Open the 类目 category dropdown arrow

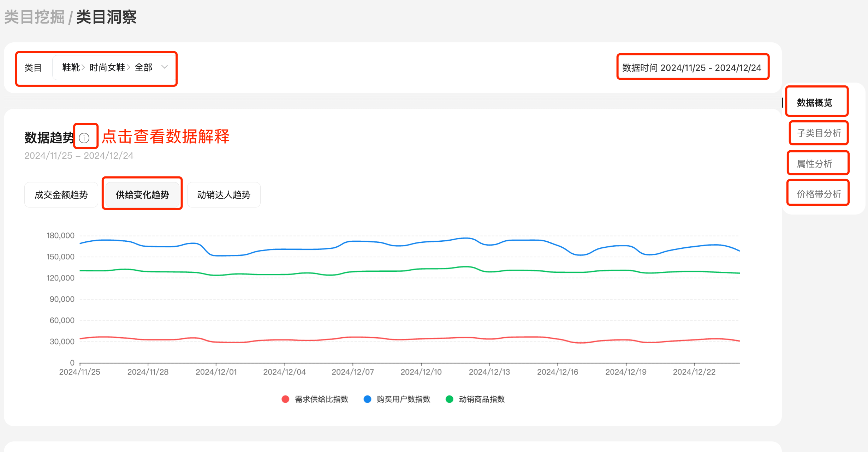click(x=165, y=67)
